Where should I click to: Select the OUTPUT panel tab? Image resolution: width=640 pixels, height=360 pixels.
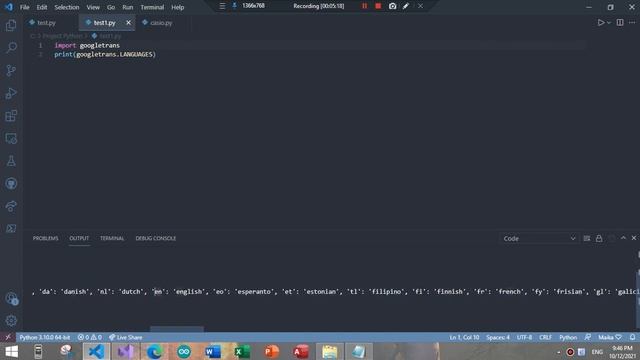(79, 238)
